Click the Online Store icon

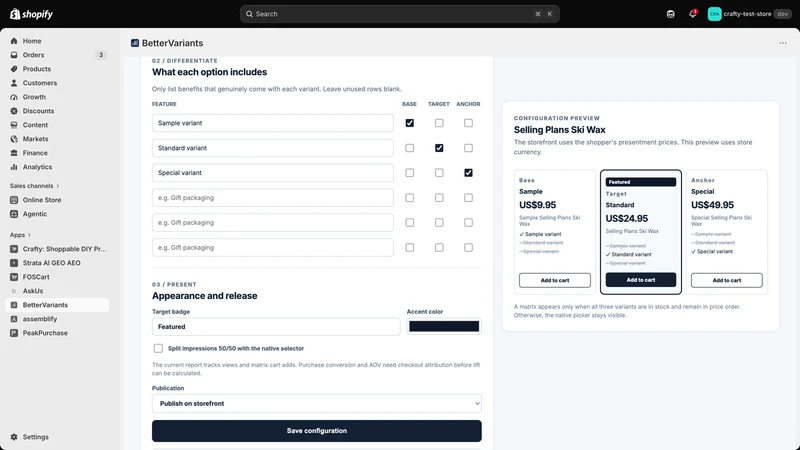14,200
